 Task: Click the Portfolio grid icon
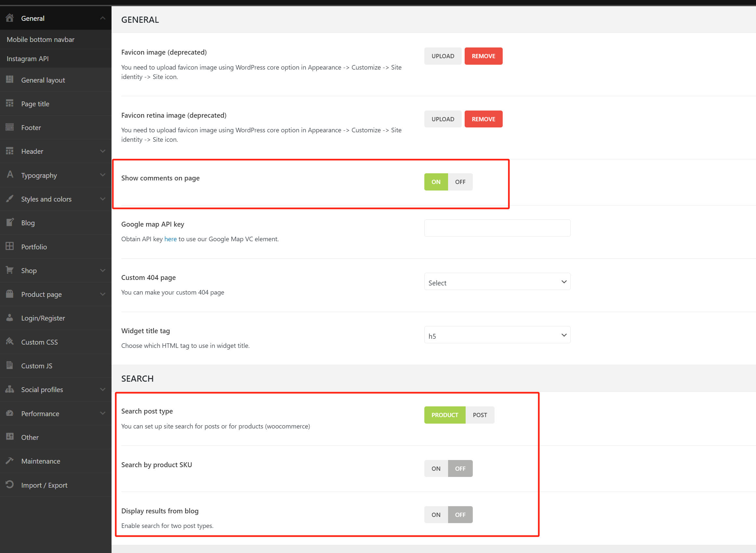click(10, 246)
